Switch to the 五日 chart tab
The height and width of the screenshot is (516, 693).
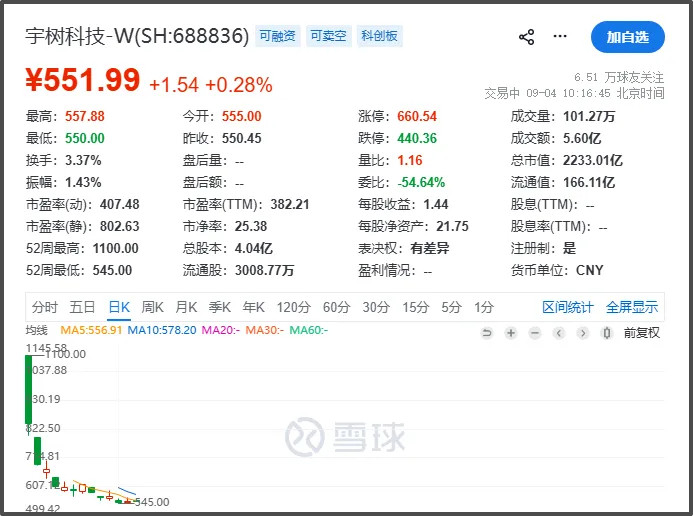point(82,307)
